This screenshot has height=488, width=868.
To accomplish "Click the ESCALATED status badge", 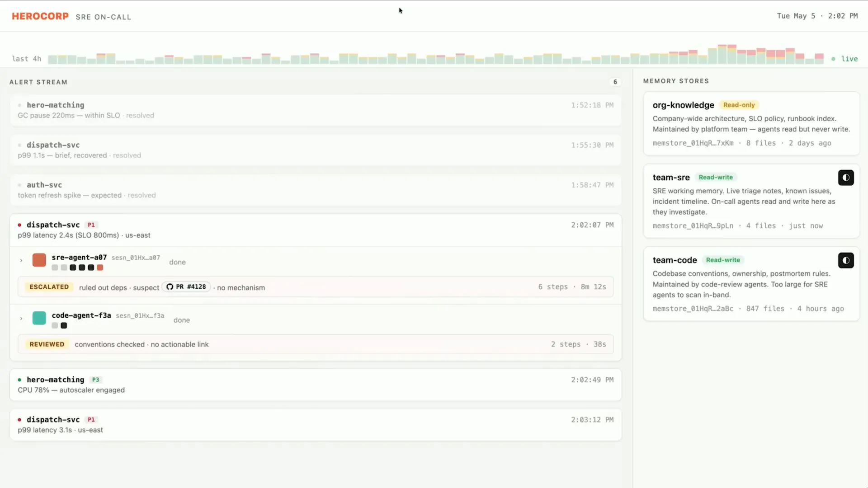I will (49, 287).
